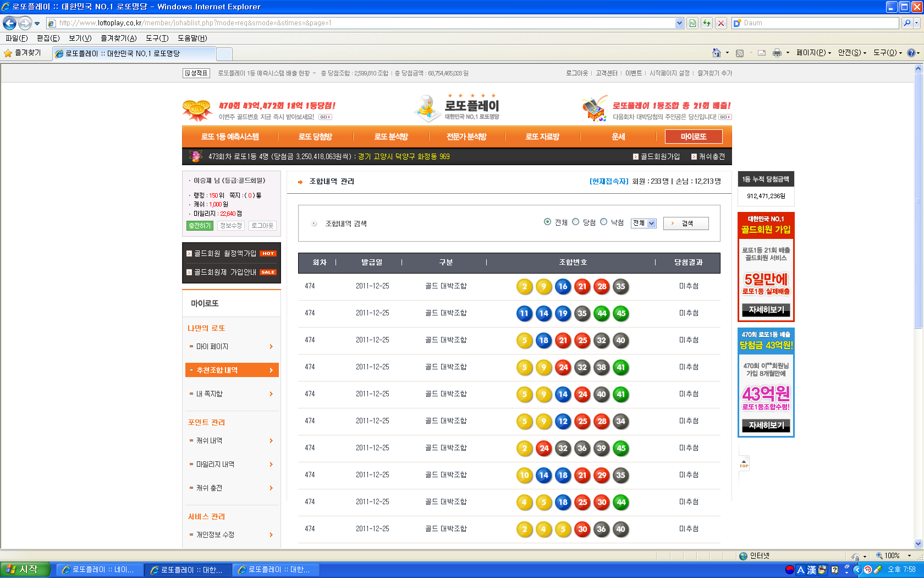This screenshot has height=578, width=924.
Task: Click the Print icon in the command bar
Action: 777,53
